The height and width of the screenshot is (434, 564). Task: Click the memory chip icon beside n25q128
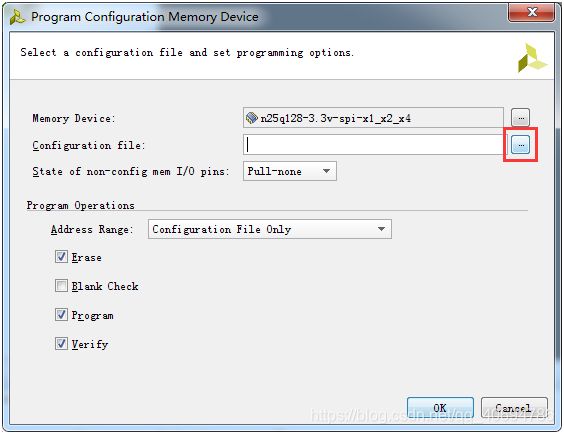251,117
